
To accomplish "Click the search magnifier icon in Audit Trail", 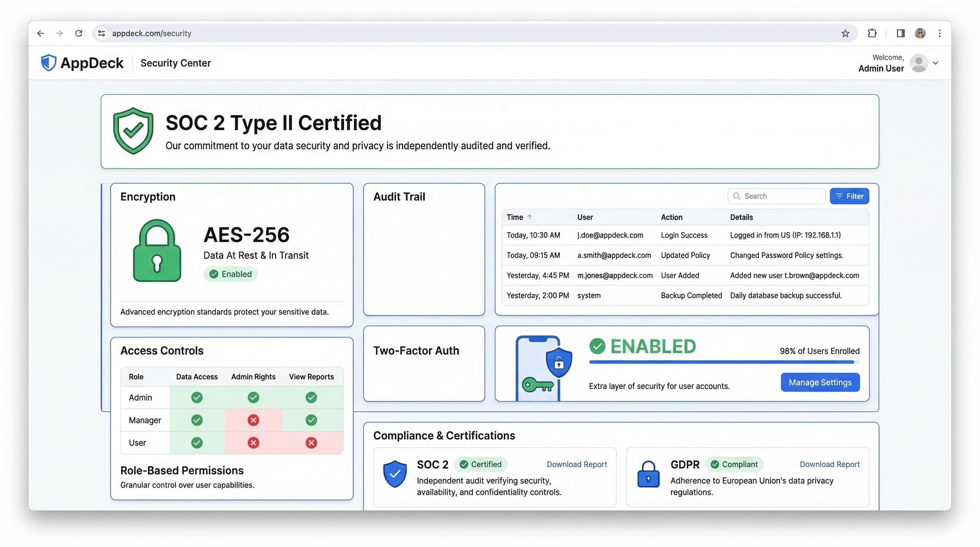I will (x=736, y=196).
